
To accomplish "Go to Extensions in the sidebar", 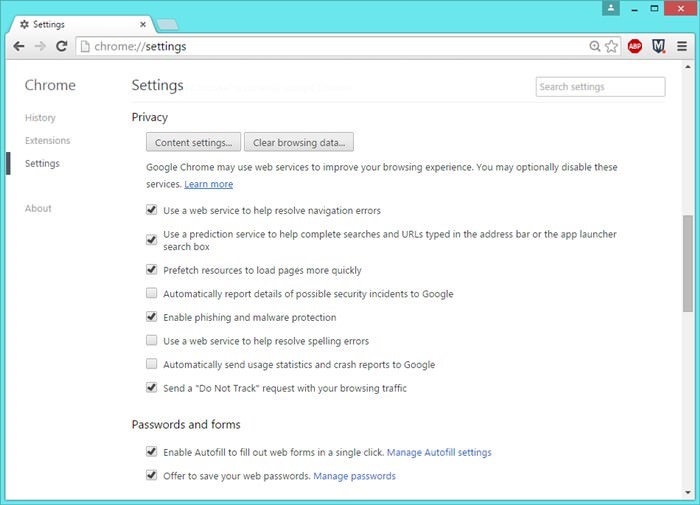I will click(47, 141).
